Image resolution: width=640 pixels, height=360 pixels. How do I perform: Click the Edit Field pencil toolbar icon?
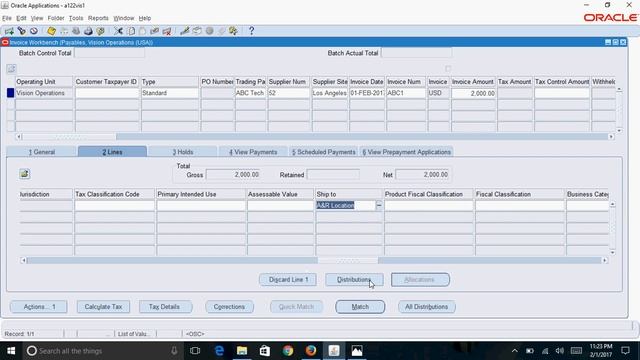184,31
